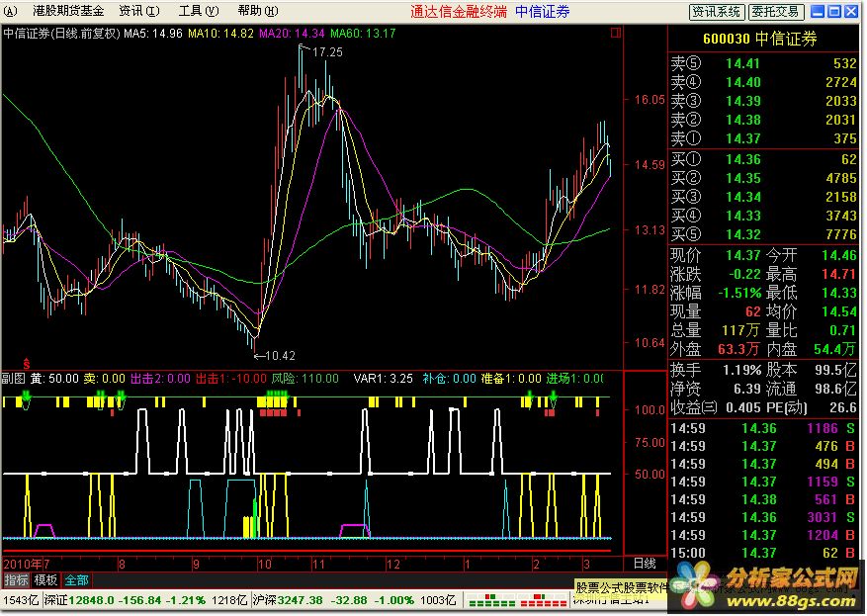This screenshot has width=867, height=616.
Task: Click the VAR1: 3.25 indicator value
Action: 383,379
